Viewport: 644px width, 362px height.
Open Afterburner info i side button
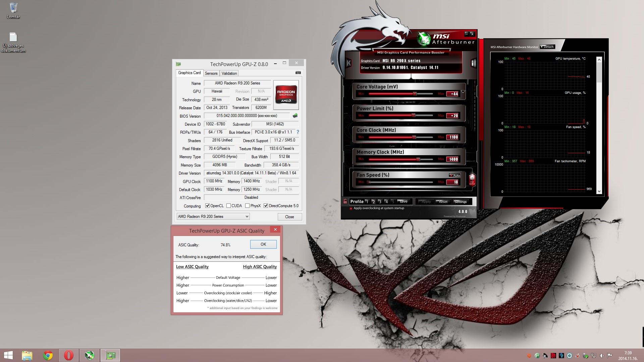pos(473,63)
